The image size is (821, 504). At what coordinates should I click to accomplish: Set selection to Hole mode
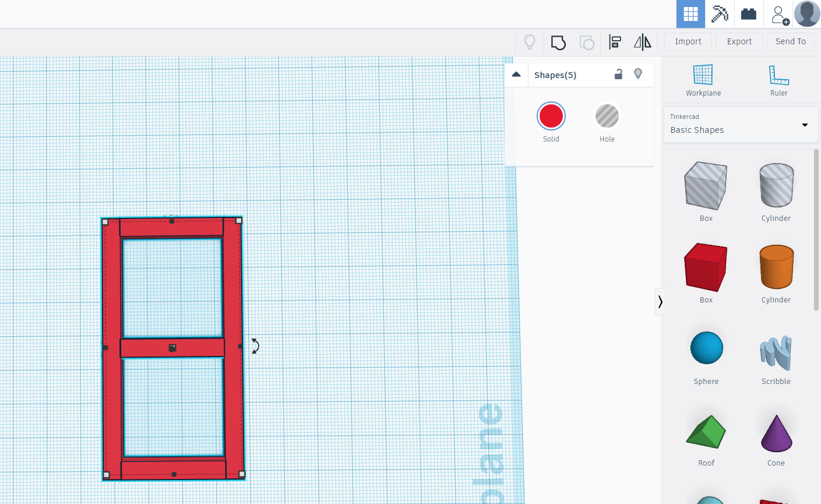click(x=607, y=115)
